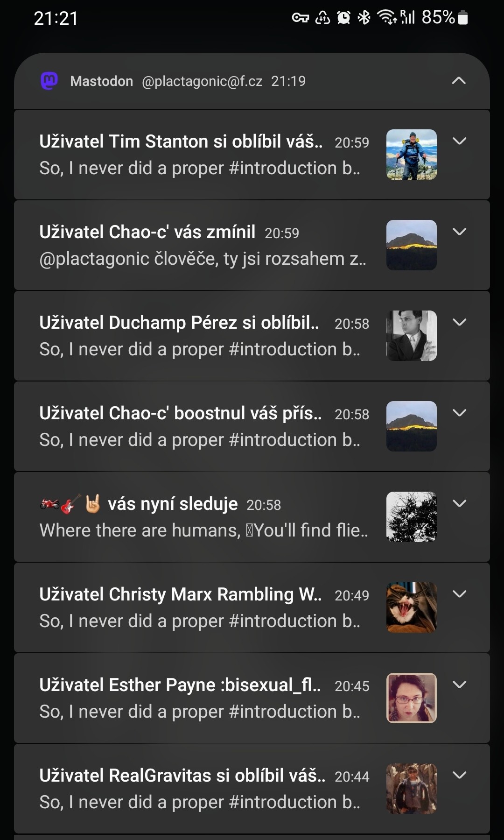504x840 pixels.
Task: Tap the Mastodon app logo icon
Action: pyautogui.click(x=49, y=81)
